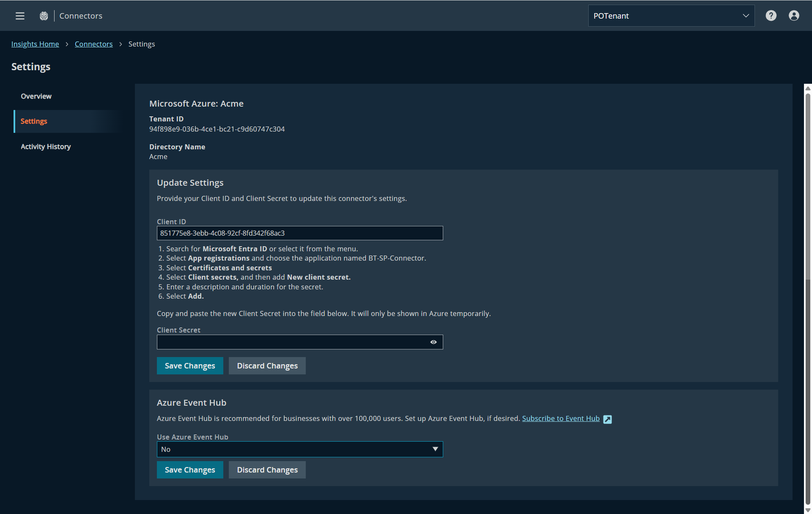Click the Insights brain logo icon
812x514 pixels.
tap(44, 16)
